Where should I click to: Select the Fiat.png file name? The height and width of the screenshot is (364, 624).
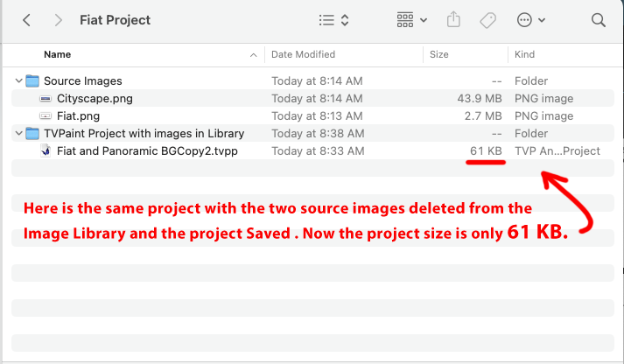click(79, 115)
